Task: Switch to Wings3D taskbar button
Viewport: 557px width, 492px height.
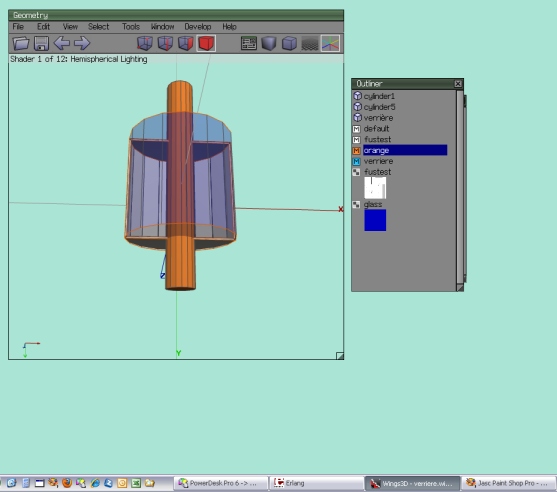Action: 412,483
